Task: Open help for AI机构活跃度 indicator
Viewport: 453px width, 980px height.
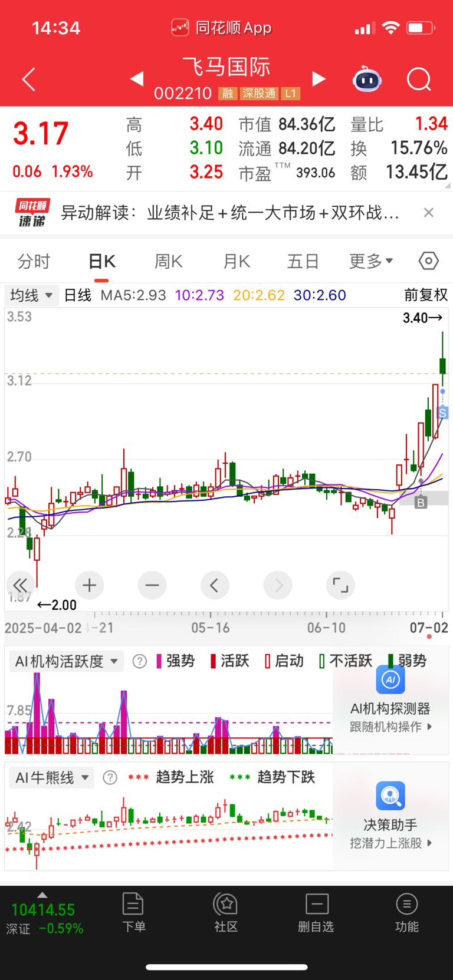Action: pos(139,661)
